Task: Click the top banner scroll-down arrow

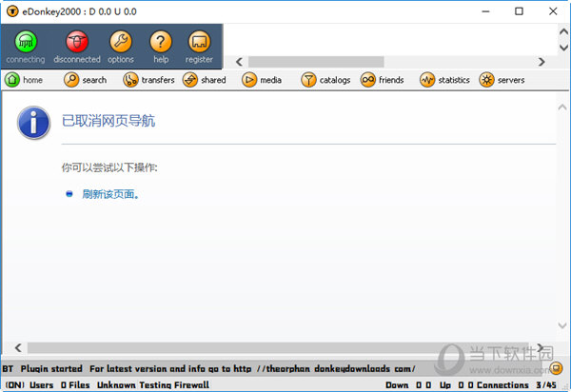Action: [x=563, y=48]
